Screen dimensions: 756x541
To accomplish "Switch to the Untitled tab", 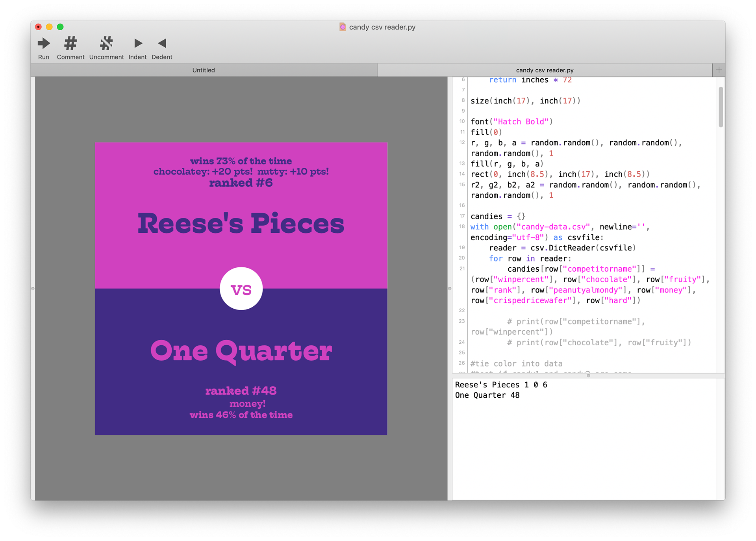I will (204, 70).
